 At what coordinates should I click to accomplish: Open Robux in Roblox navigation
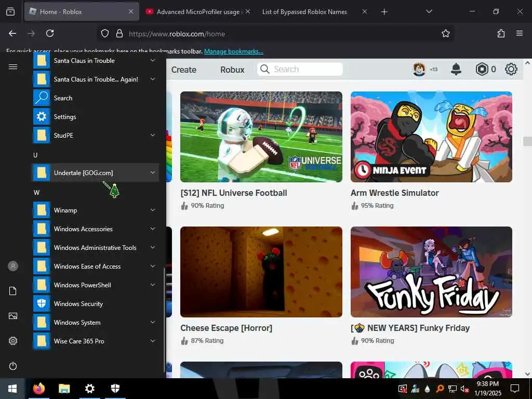(x=232, y=70)
